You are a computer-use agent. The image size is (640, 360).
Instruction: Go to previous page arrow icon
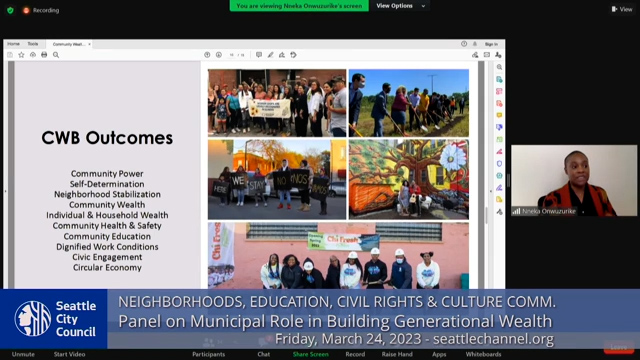207,55
